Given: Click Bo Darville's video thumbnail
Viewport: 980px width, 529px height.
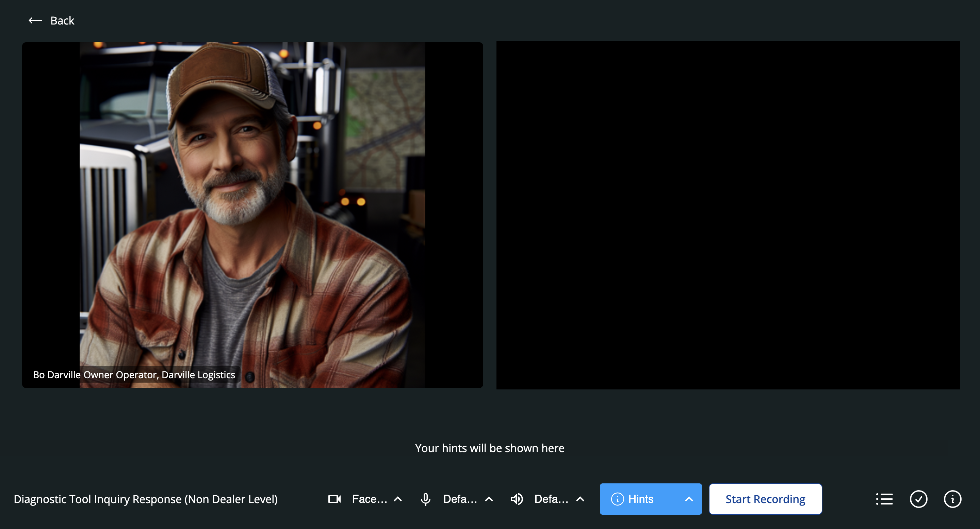Looking at the screenshot, I should click(252, 215).
